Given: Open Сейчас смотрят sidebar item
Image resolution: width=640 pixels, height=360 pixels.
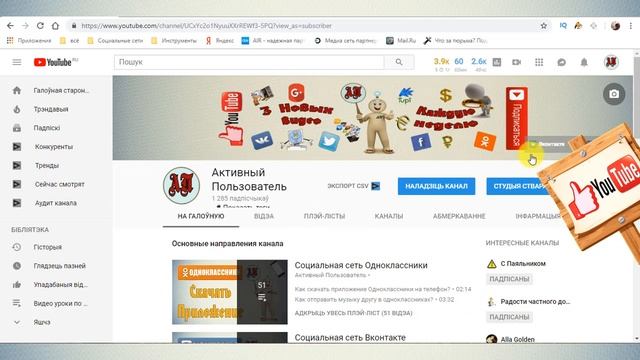Looking at the screenshot, I should [x=56, y=184].
